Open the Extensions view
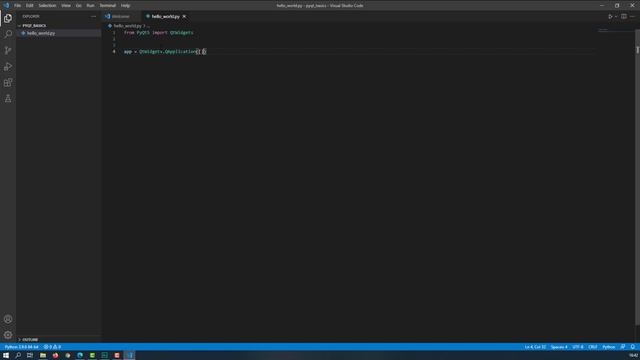The width and height of the screenshot is (640, 360). coord(8,82)
